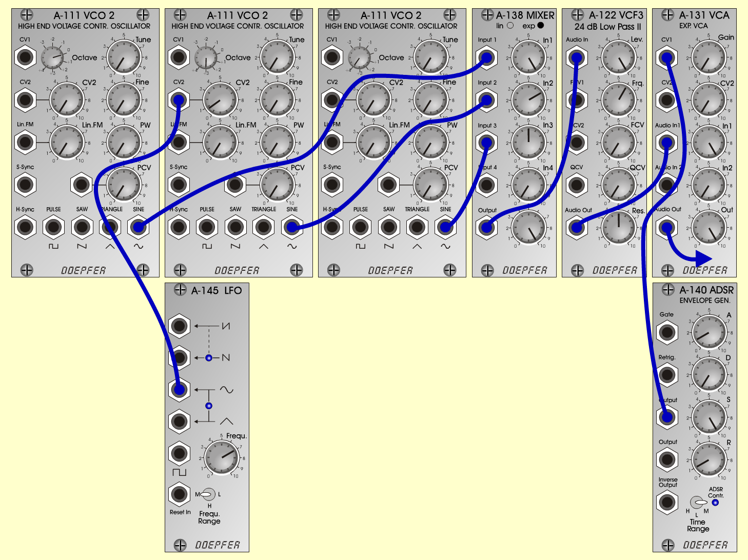Screen dimensions: 748x560
Task: Adjust the PW knob on the third VCO
Action: 430,142
